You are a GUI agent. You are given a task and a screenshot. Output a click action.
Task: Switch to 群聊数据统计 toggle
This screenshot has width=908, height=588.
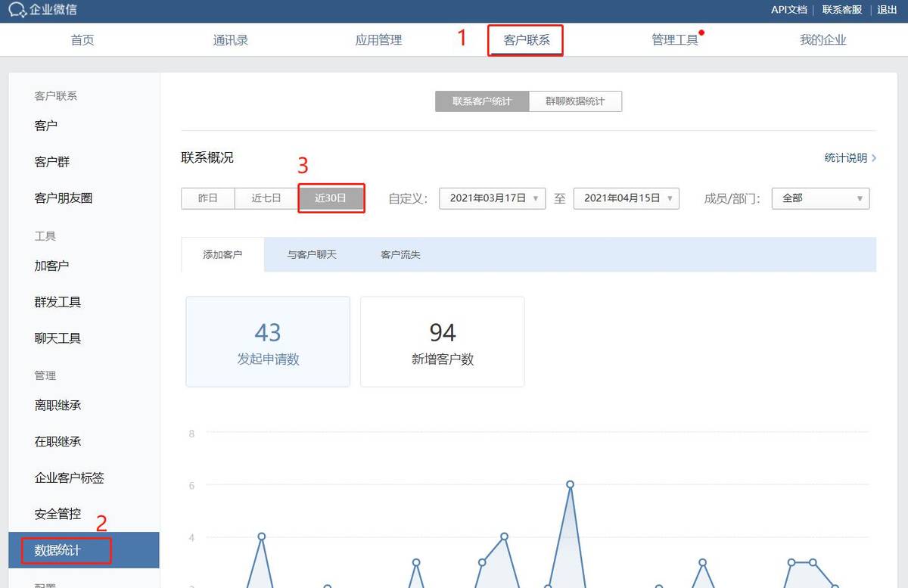tap(575, 101)
